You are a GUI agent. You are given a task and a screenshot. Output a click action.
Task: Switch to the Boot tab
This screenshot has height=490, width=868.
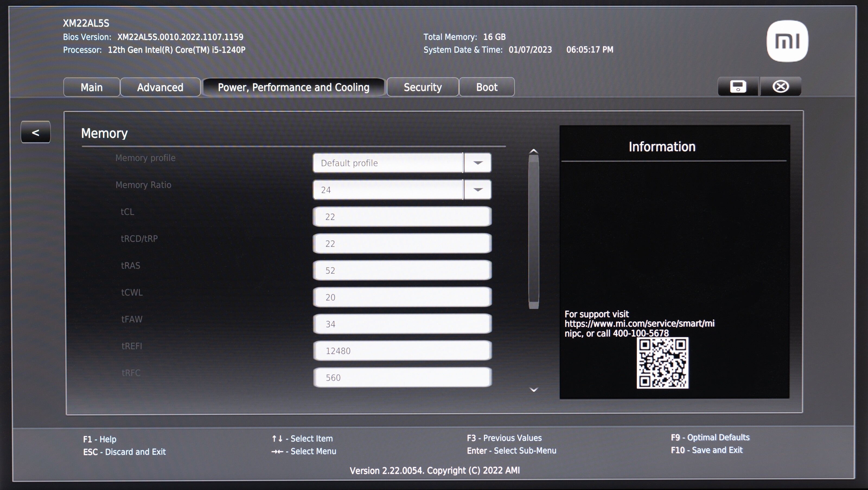487,87
